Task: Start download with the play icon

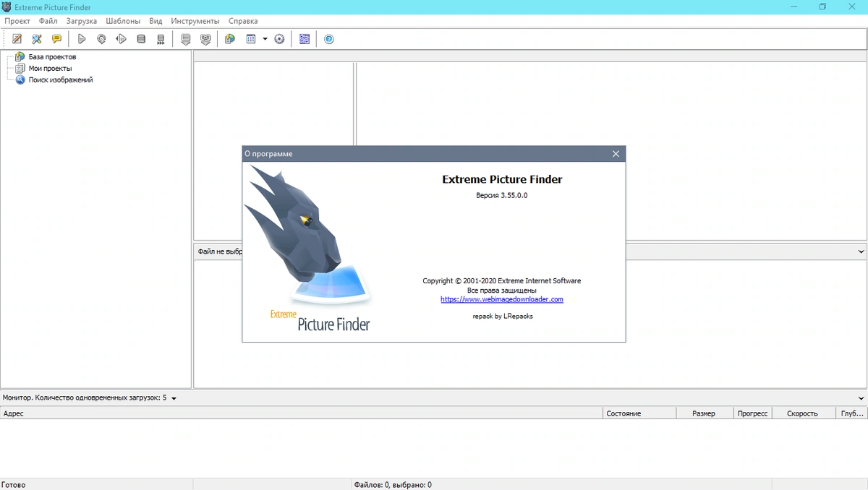Action: tap(82, 39)
